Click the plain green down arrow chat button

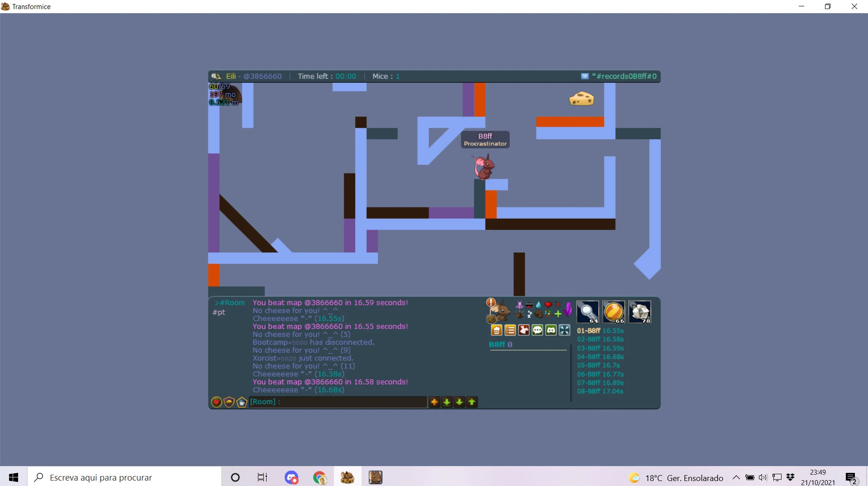tap(459, 402)
